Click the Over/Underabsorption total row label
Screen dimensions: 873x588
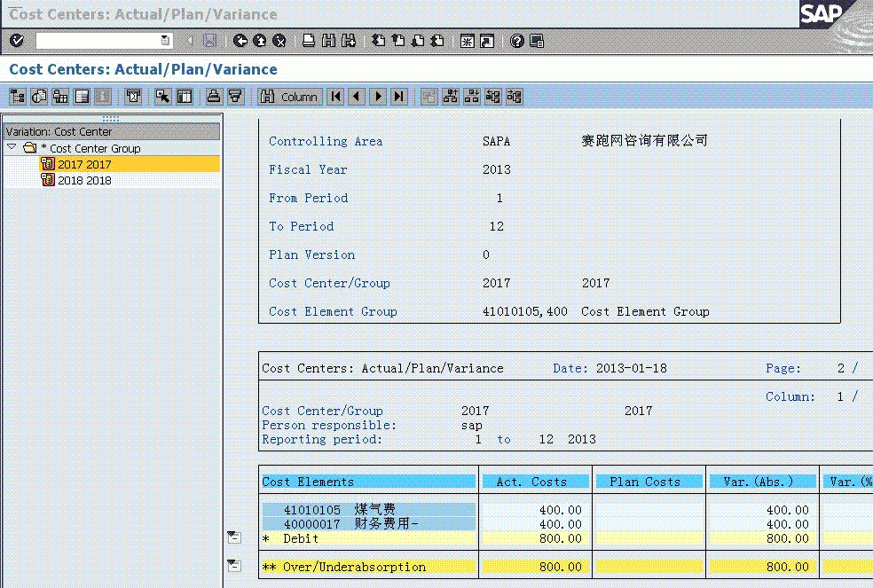click(354, 567)
